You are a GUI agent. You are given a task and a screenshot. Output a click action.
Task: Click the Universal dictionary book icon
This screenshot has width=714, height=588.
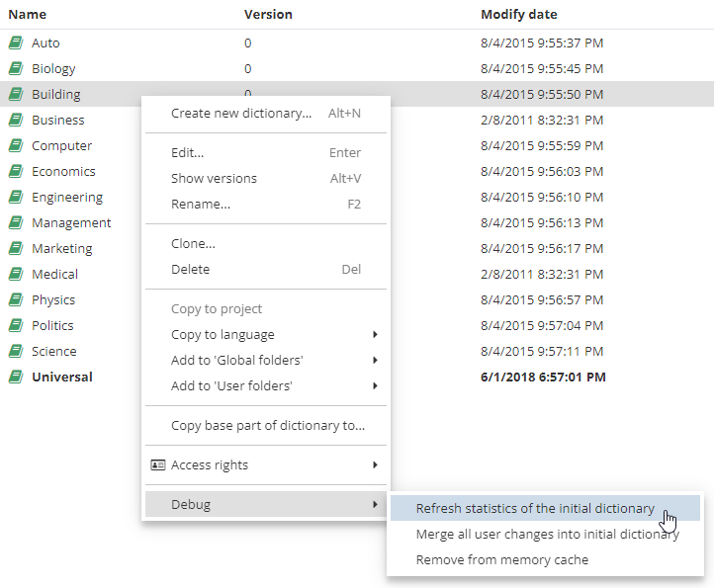click(x=16, y=378)
